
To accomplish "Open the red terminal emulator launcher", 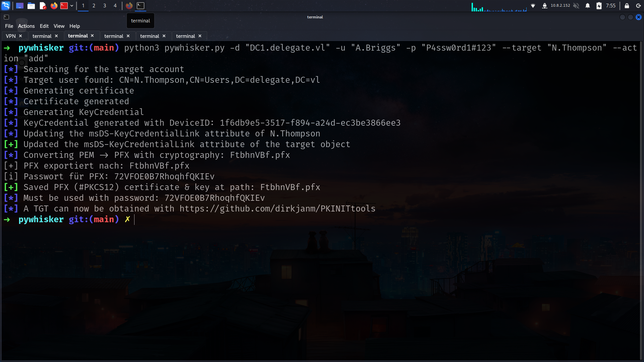I will [64, 6].
